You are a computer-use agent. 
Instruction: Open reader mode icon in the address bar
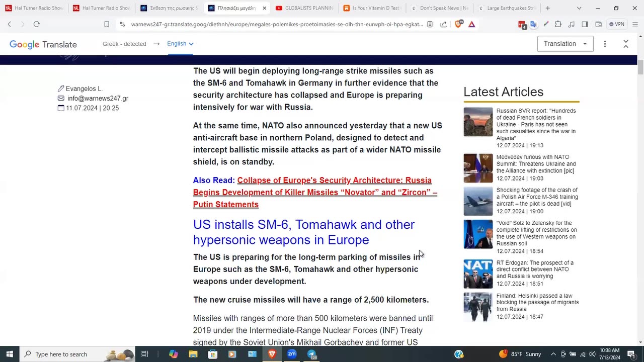[430, 24]
